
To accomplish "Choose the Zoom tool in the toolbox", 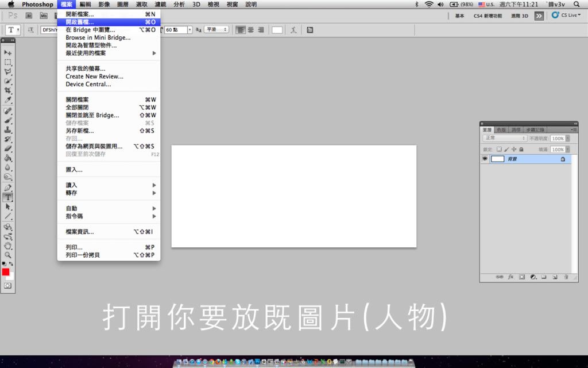I will pos(8,254).
